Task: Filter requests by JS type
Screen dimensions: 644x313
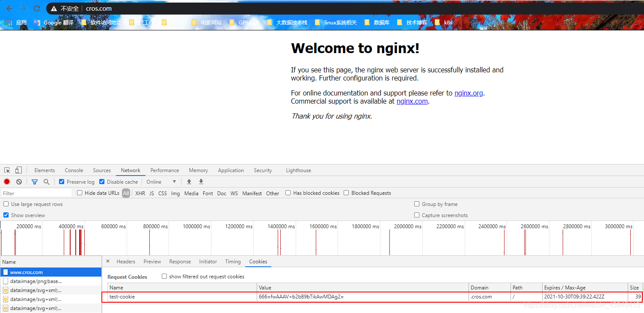Action: click(151, 193)
